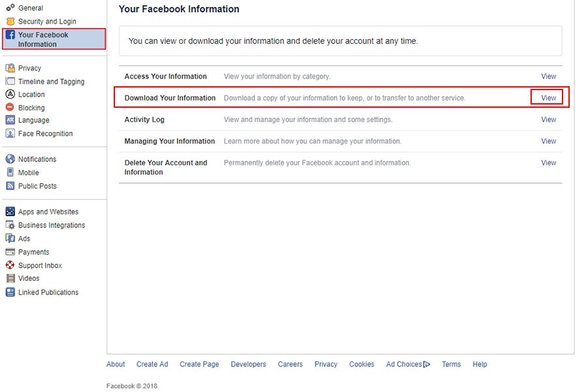
Task: Click the Face Recognition icon
Action: click(x=10, y=133)
